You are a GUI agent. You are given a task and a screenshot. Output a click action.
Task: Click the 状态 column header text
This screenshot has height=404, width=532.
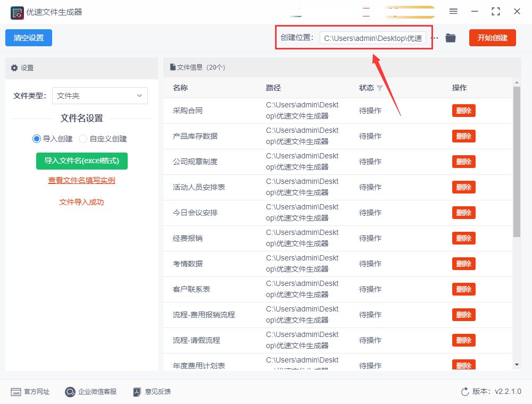[367, 88]
